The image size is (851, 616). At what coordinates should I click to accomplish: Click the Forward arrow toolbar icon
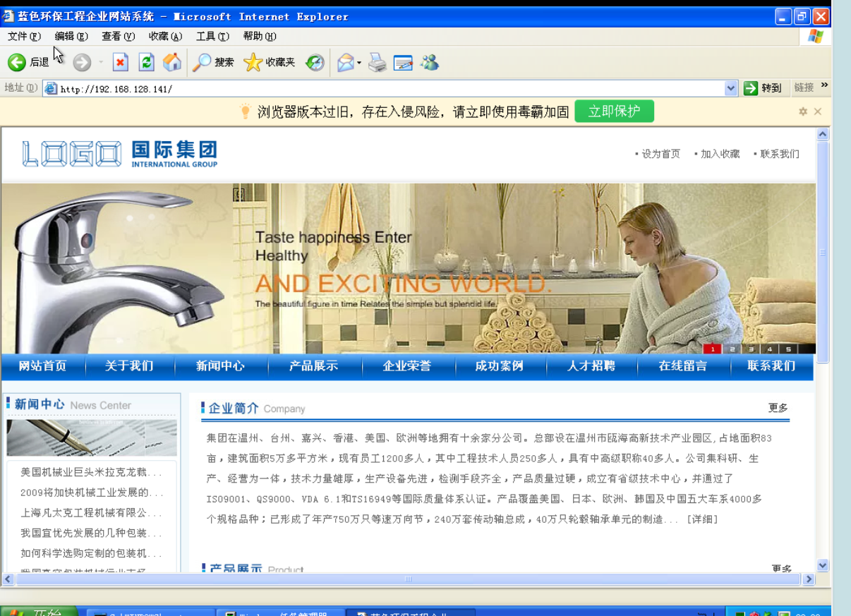coord(82,63)
